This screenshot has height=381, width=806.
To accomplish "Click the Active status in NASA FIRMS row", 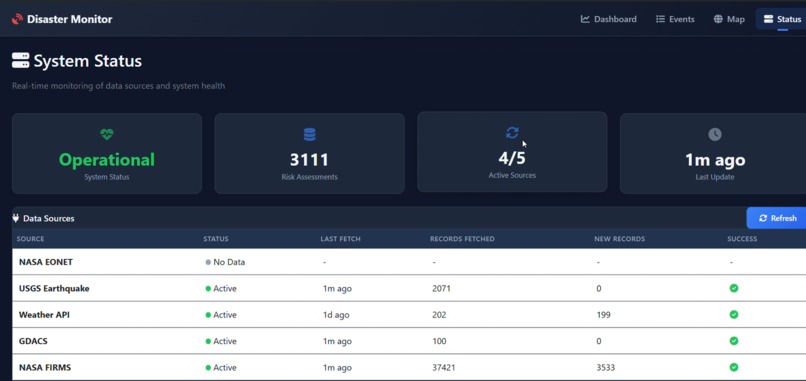I will pos(221,368).
